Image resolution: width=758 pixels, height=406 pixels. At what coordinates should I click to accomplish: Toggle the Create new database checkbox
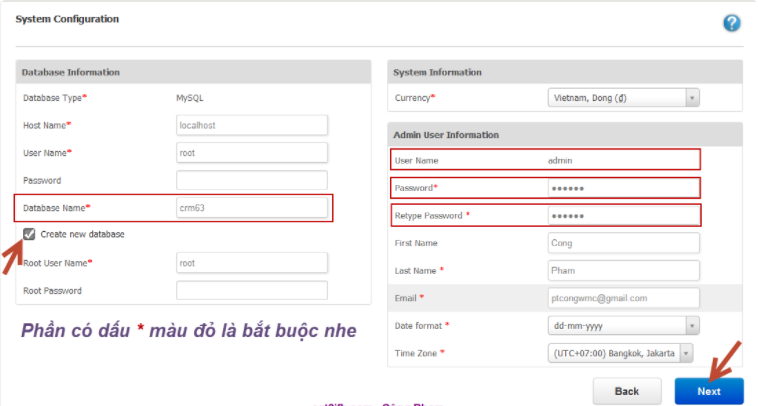(x=29, y=234)
